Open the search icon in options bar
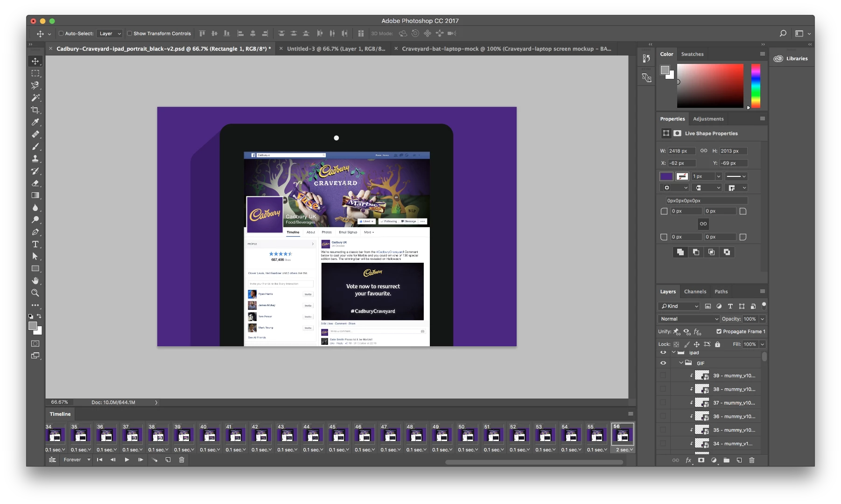 783,33
